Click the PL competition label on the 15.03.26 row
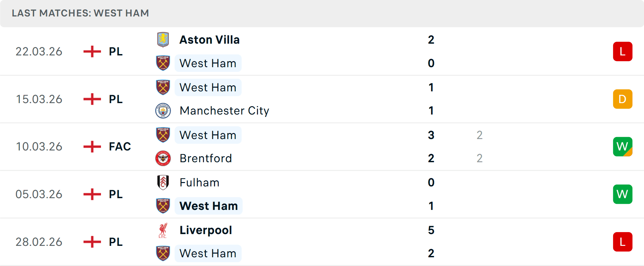 point(115,99)
